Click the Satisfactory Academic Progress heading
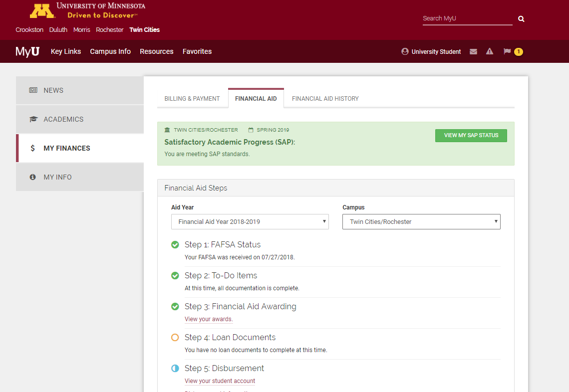 pos(230,142)
